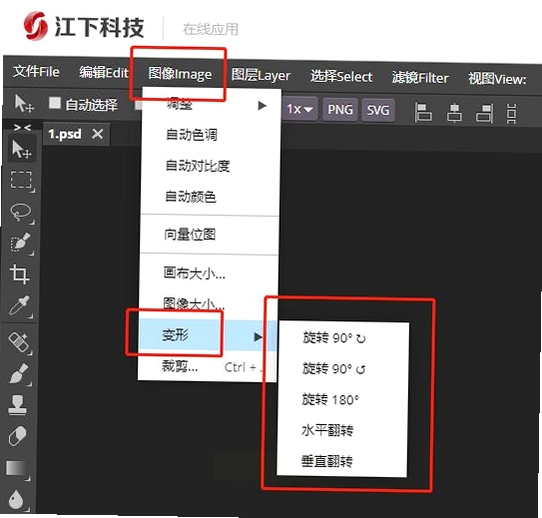The height and width of the screenshot is (518, 542).
Task: Open the 图像Image menu
Action: (x=180, y=74)
